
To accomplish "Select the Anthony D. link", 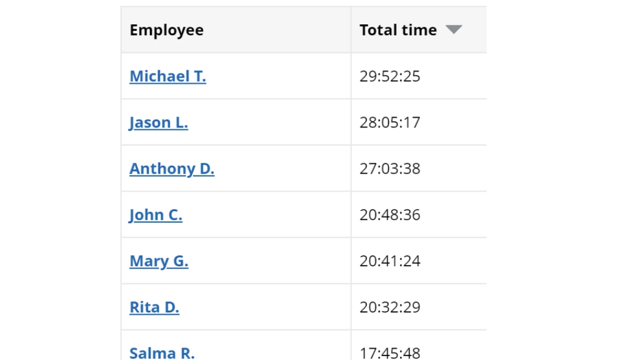I will tap(172, 168).
